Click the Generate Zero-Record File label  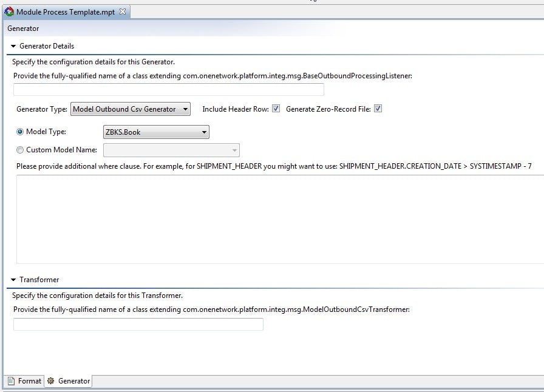pyautogui.click(x=328, y=109)
